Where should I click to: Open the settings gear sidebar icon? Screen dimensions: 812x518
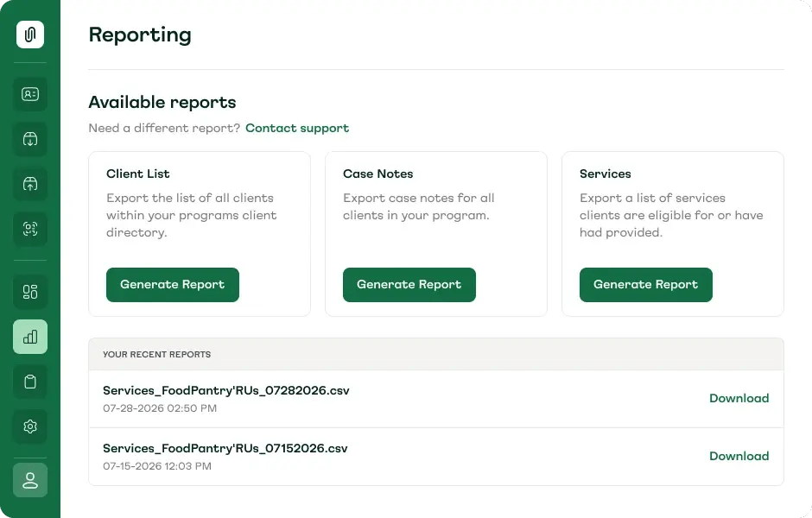point(30,426)
